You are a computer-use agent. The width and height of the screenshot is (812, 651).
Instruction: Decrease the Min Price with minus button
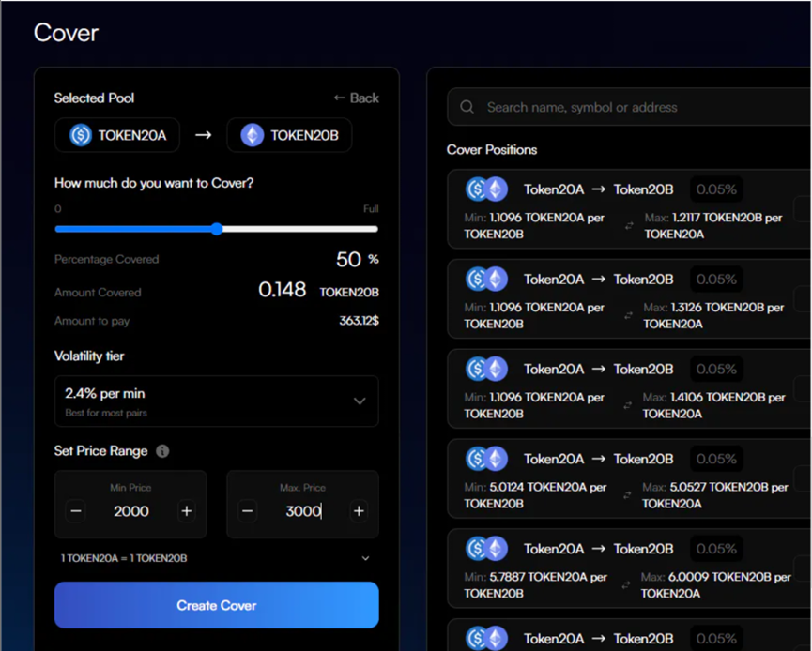(76, 511)
